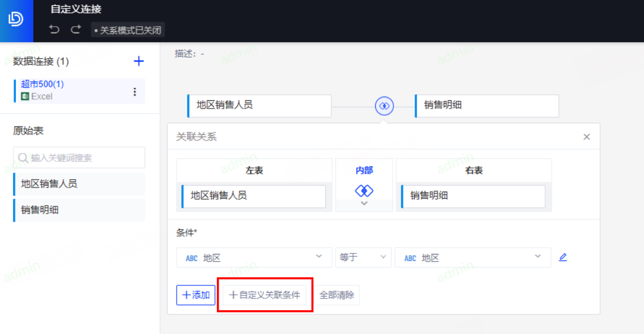Toggle the 关系模式已关闭 status indicator
644x334 pixels.
pos(127,30)
